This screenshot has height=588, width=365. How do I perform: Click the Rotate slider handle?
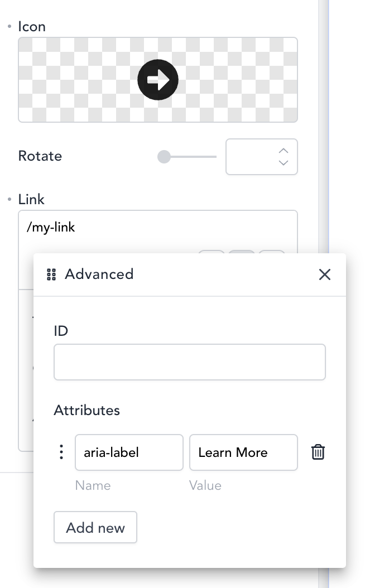[x=164, y=157]
